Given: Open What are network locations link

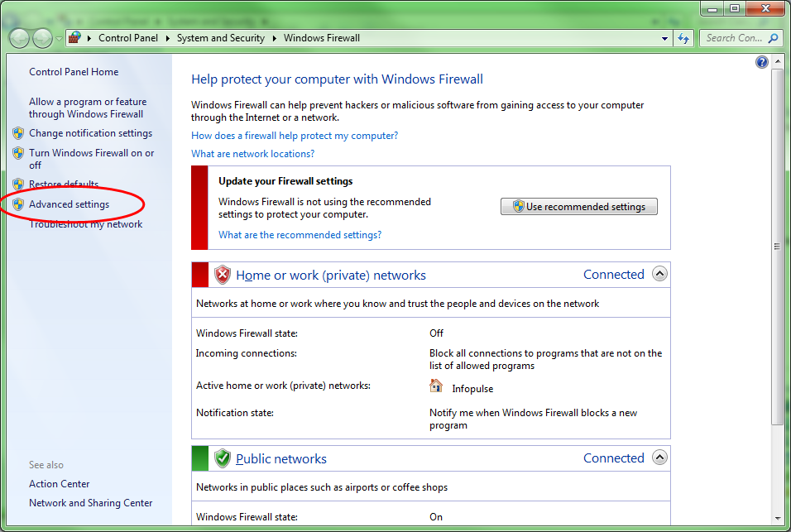Looking at the screenshot, I should (252, 154).
